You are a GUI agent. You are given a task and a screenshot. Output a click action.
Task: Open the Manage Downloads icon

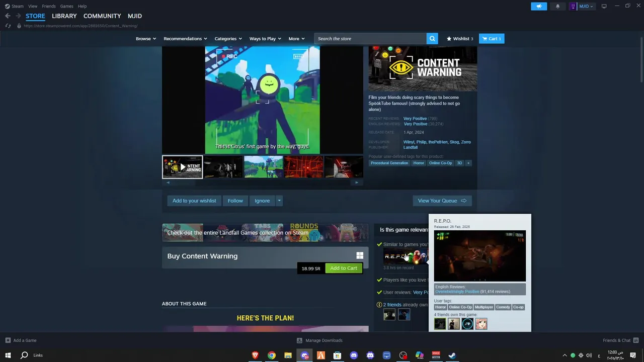pos(300,340)
